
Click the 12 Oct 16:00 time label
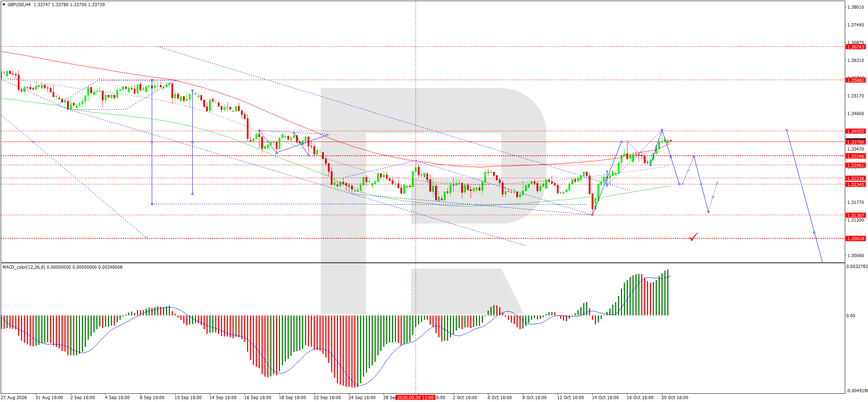[x=570, y=398]
